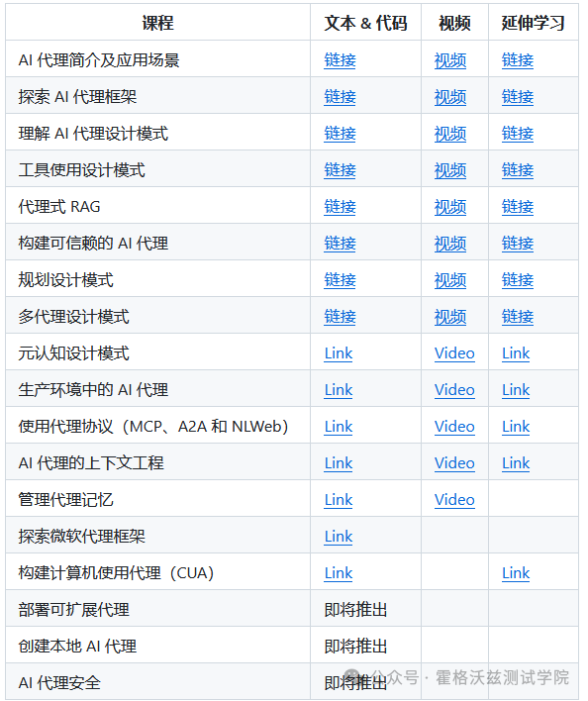
Task: Open 延伸学习 链接 for 理解 AI 代理设计模式
Action: [518, 134]
